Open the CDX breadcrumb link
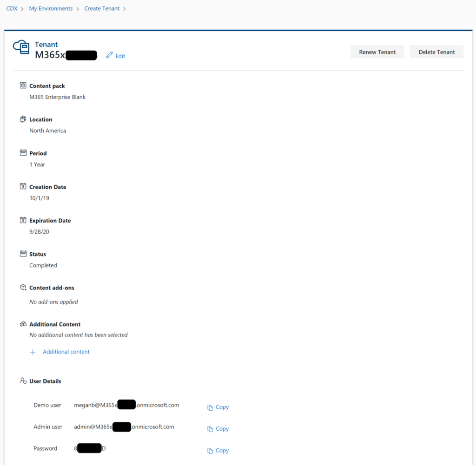 [x=12, y=8]
